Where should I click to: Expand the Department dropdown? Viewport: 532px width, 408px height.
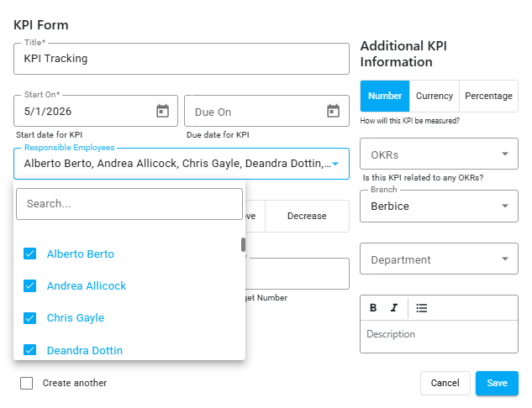click(439, 259)
